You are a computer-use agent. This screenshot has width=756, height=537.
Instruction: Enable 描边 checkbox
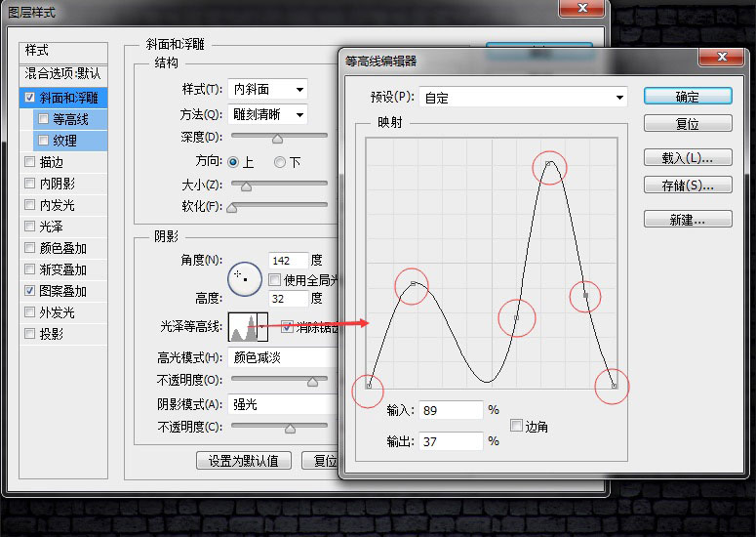[30, 162]
